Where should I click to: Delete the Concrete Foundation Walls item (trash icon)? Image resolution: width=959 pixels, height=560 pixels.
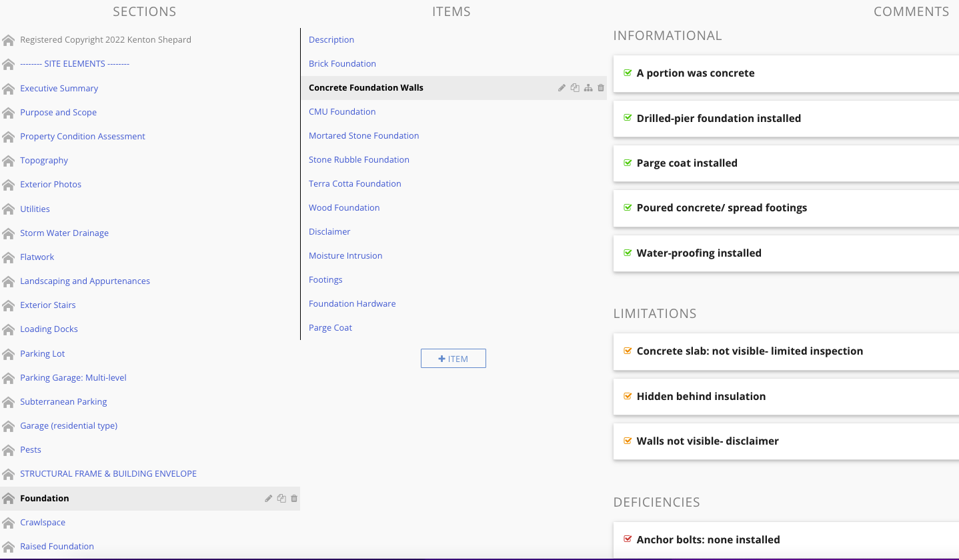point(601,88)
